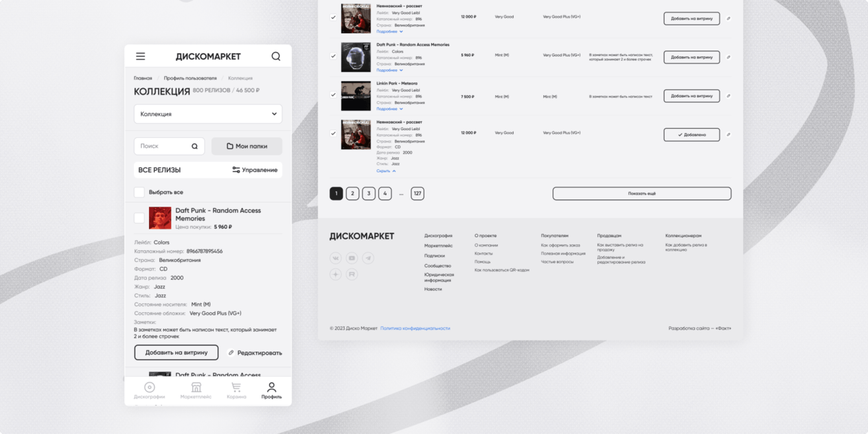868x434 pixels.
Task: Select current page 1 in pagination
Action: pyautogui.click(x=336, y=194)
